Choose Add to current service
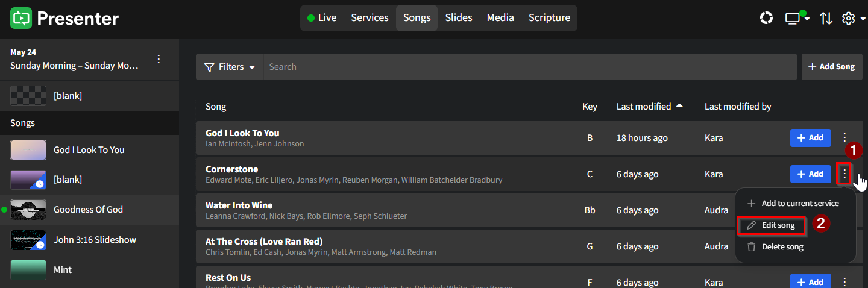 coord(796,204)
